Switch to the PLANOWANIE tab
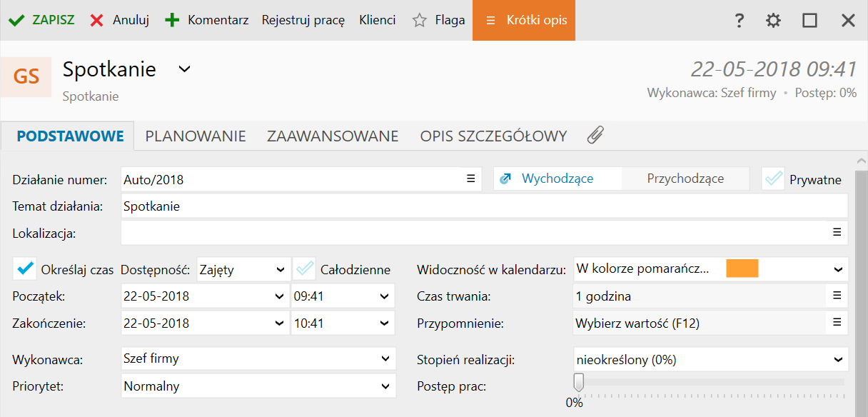Screen dimensions: 868x417 point(196,136)
